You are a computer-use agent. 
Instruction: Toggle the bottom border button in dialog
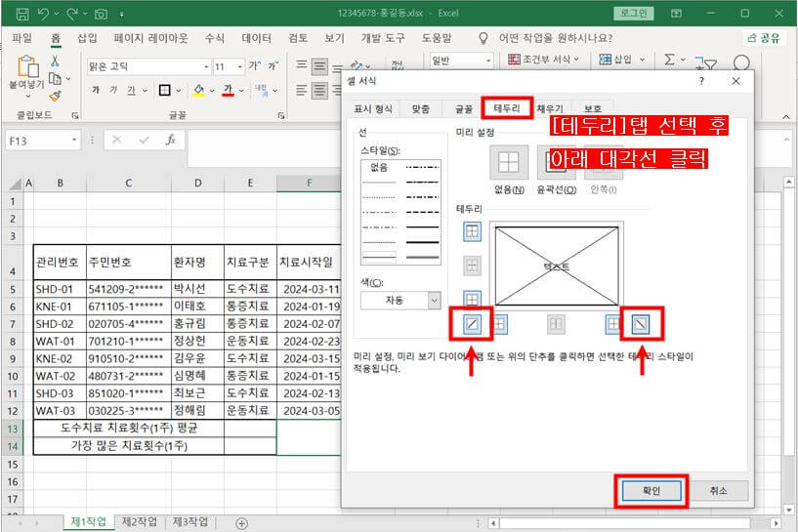[x=473, y=299]
